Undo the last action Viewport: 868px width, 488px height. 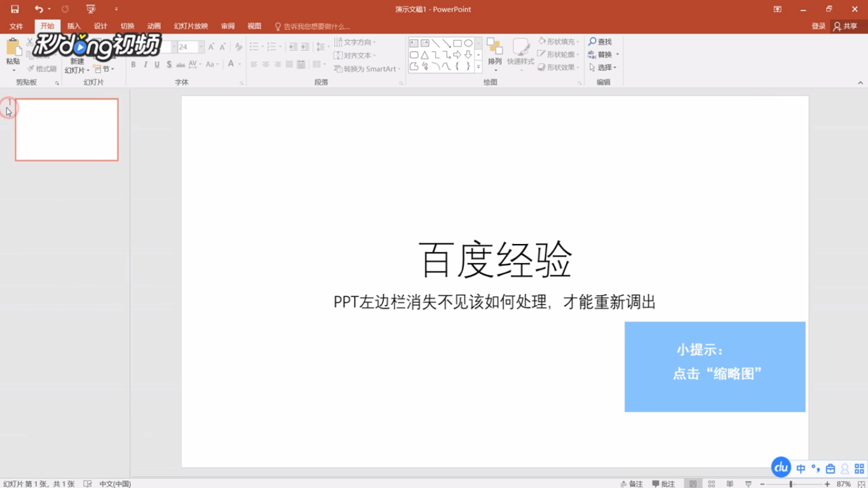(x=39, y=9)
